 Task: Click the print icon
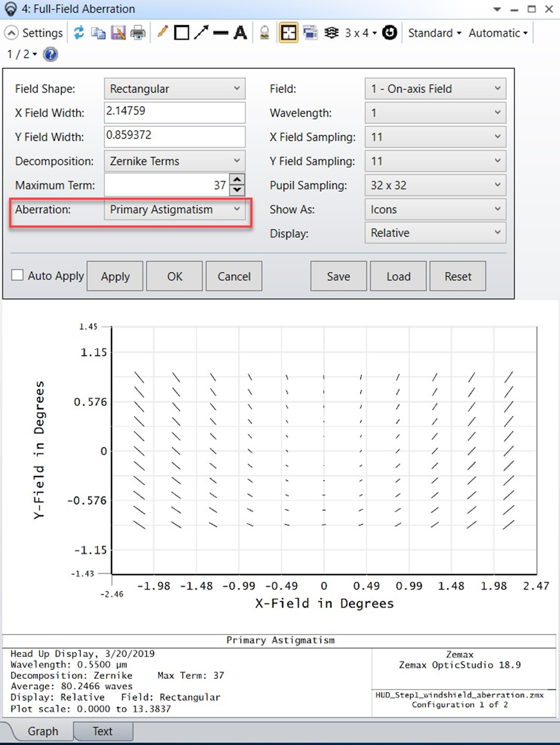pos(138,33)
